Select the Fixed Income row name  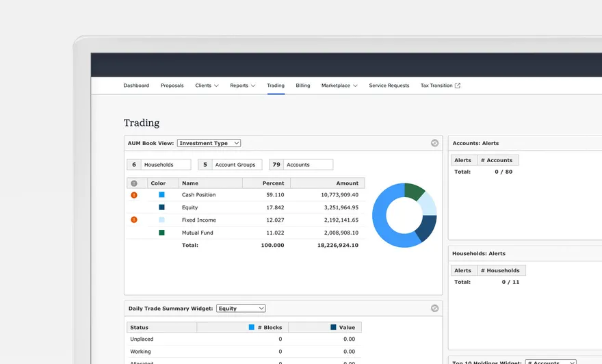point(199,220)
